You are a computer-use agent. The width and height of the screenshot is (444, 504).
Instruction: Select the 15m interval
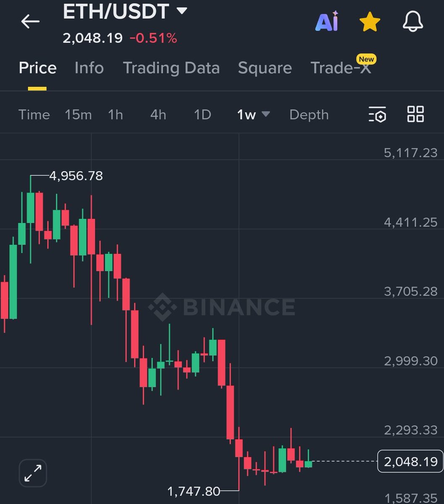pos(78,115)
